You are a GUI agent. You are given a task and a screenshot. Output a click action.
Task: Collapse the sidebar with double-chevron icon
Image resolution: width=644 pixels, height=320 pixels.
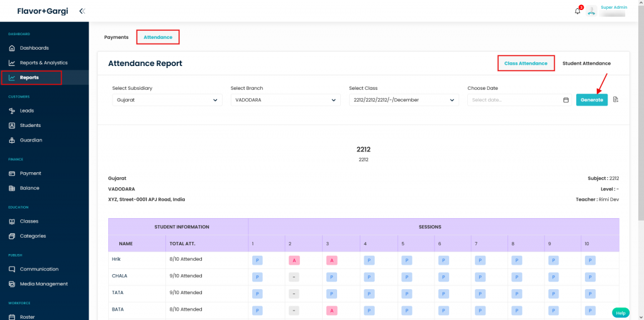click(82, 11)
